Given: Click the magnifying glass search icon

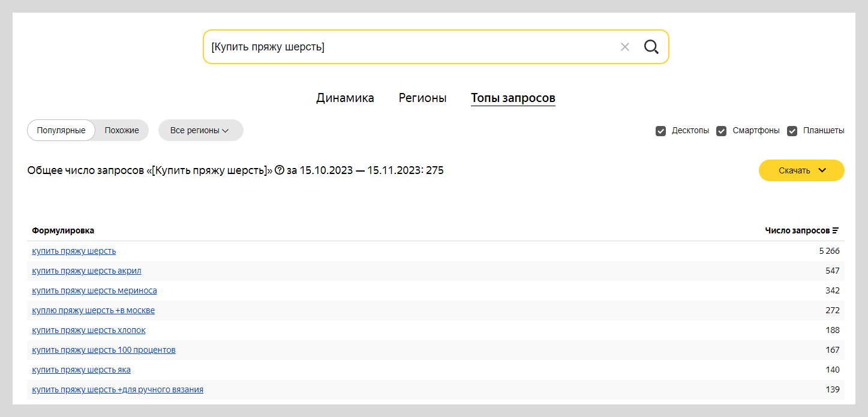Looking at the screenshot, I should pos(651,47).
